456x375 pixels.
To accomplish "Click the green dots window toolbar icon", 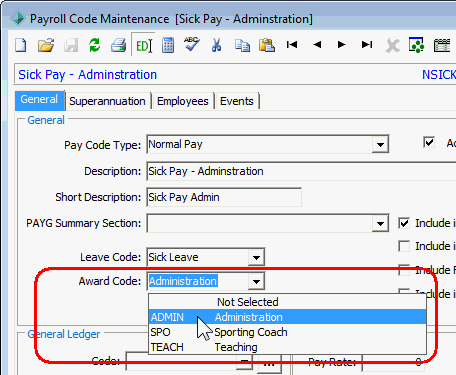I will (416, 45).
